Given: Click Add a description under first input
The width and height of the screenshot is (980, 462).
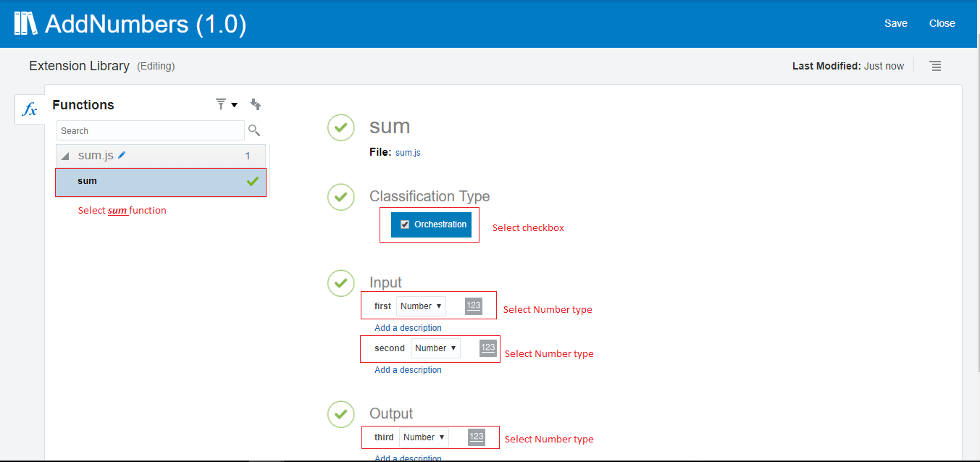Looking at the screenshot, I should (408, 328).
